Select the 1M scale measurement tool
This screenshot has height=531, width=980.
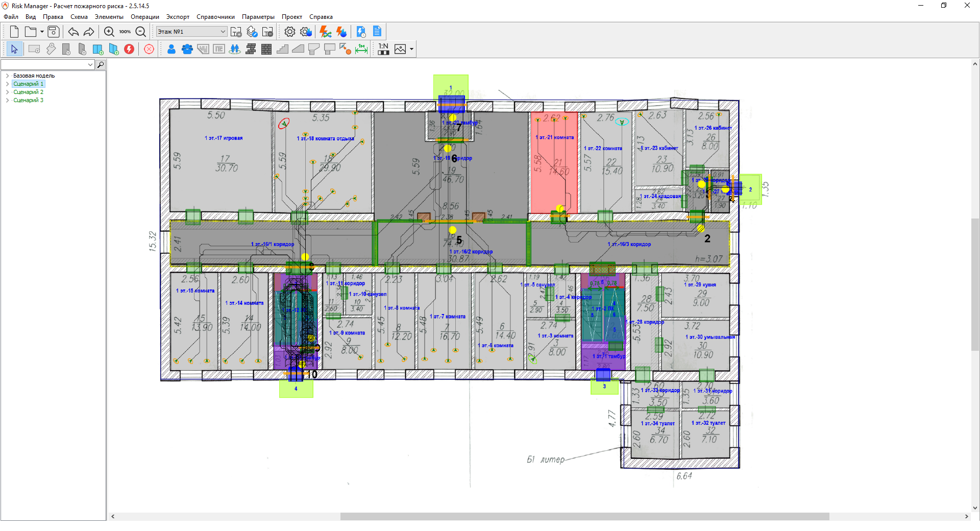click(361, 49)
